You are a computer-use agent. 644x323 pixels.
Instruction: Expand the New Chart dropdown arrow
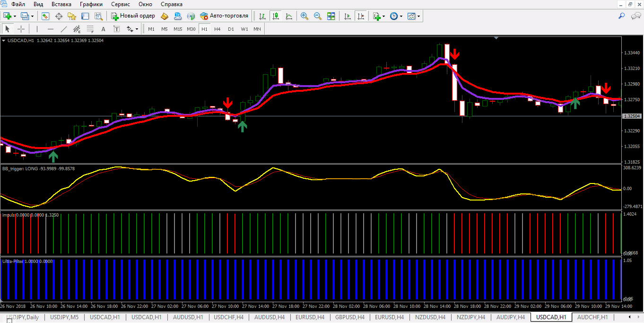[15, 16]
